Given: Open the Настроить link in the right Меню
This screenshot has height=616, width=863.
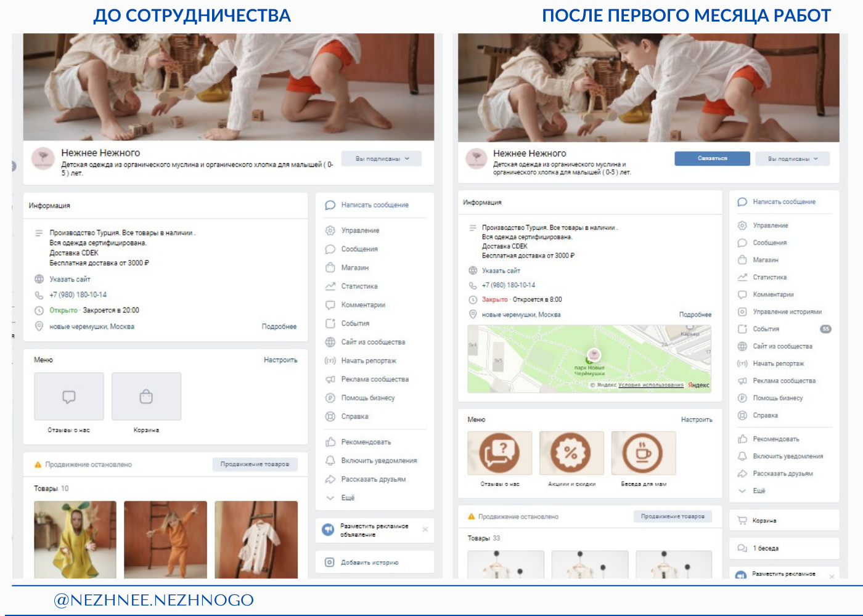Looking at the screenshot, I should [697, 419].
